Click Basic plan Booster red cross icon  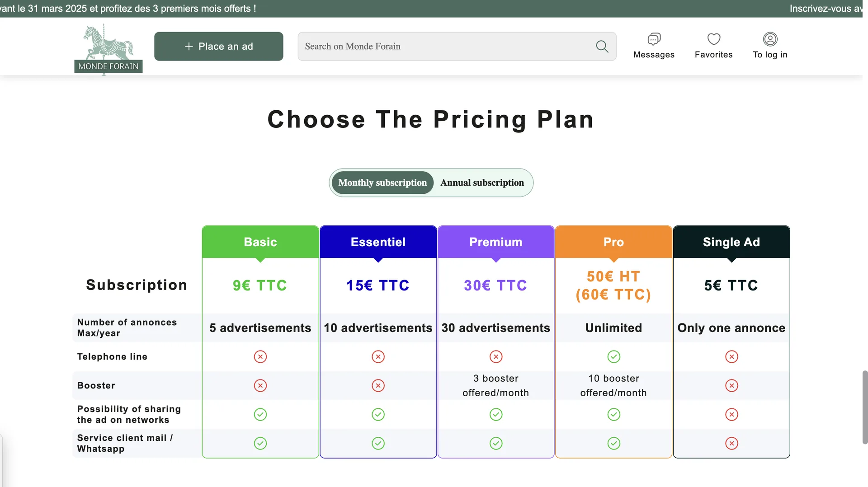[x=260, y=385]
